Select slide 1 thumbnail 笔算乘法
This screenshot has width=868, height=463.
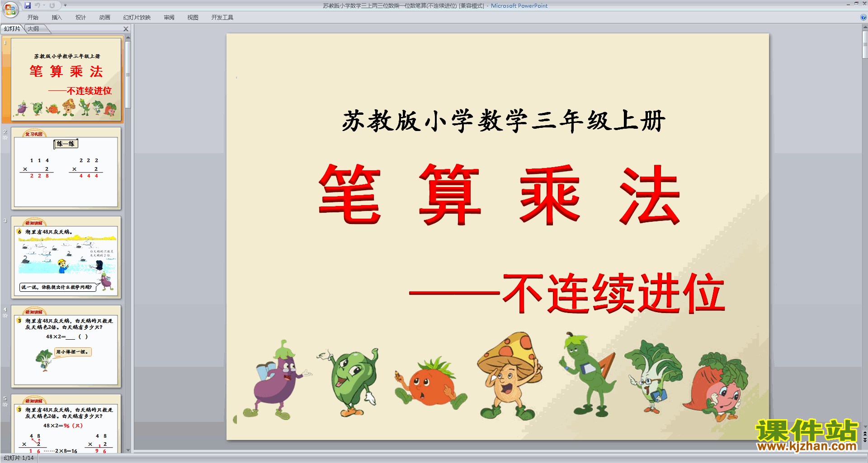(66, 80)
